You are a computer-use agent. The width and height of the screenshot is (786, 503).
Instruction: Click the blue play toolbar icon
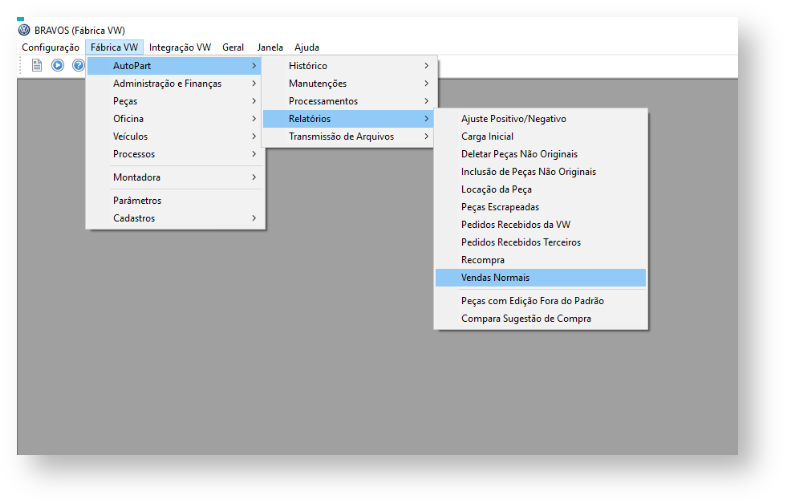pyautogui.click(x=58, y=65)
